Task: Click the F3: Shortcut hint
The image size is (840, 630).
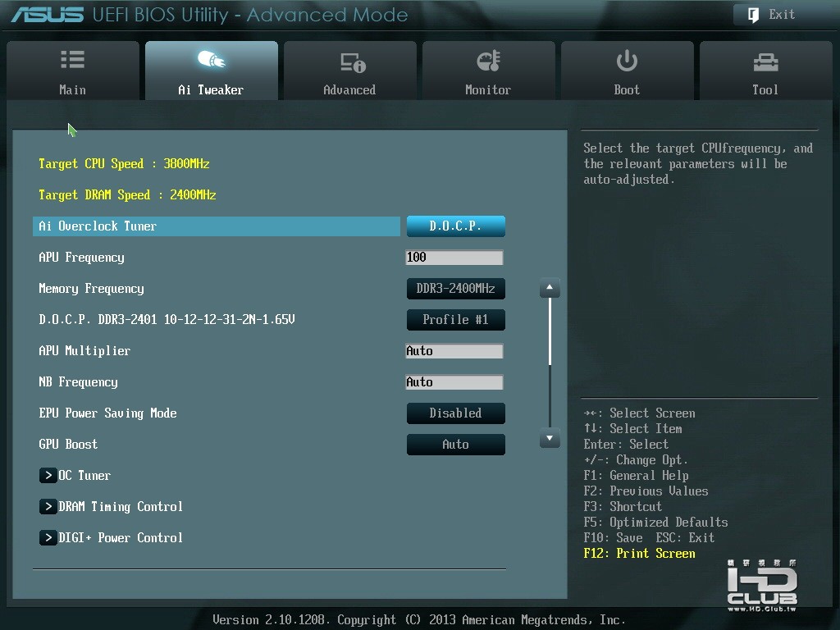Action: coord(623,507)
